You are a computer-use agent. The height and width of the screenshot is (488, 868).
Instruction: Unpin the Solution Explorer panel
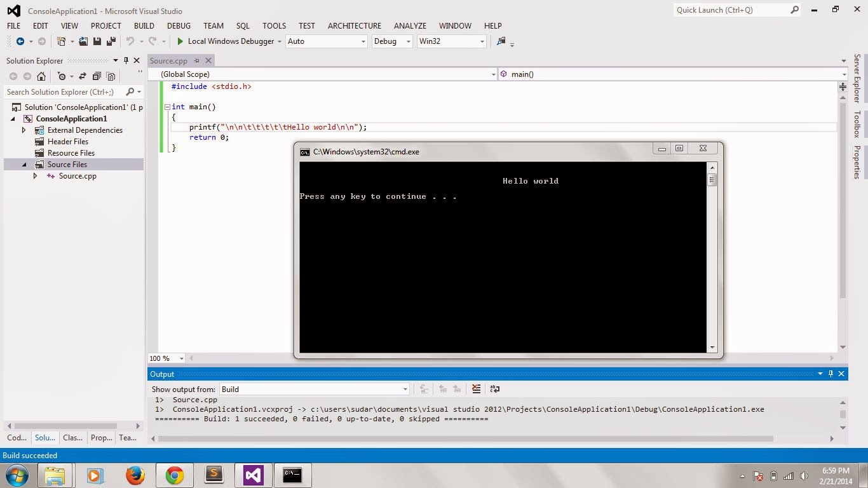pyautogui.click(x=126, y=60)
